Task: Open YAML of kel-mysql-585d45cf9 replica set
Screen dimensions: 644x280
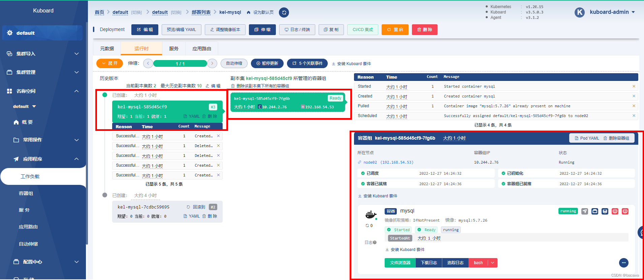Action: click(x=191, y=116)
